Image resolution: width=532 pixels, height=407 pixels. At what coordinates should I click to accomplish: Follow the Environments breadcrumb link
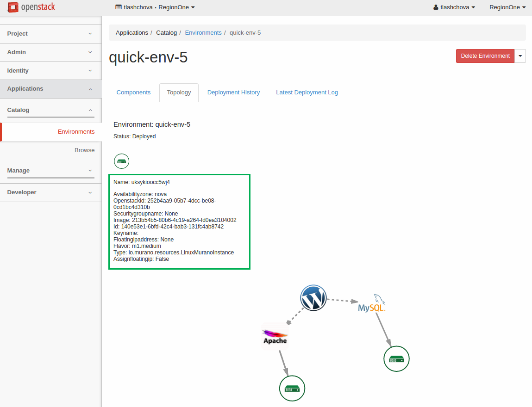click(203, 33)
